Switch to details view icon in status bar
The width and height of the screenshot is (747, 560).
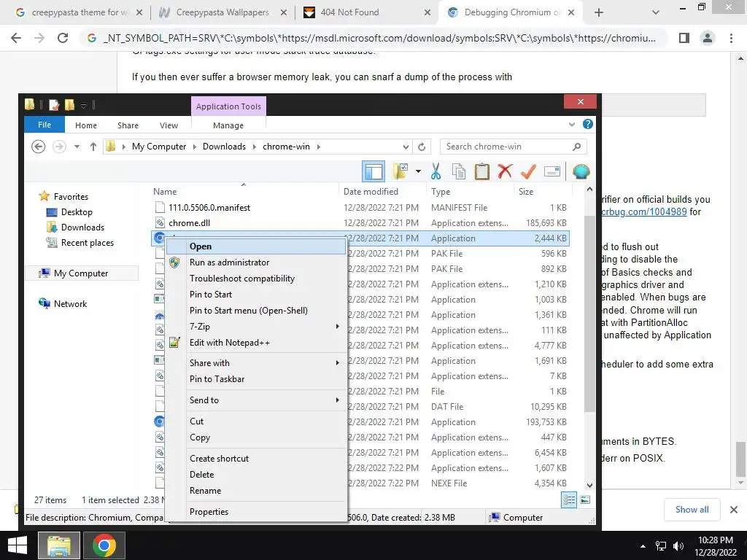click(569, 500)
